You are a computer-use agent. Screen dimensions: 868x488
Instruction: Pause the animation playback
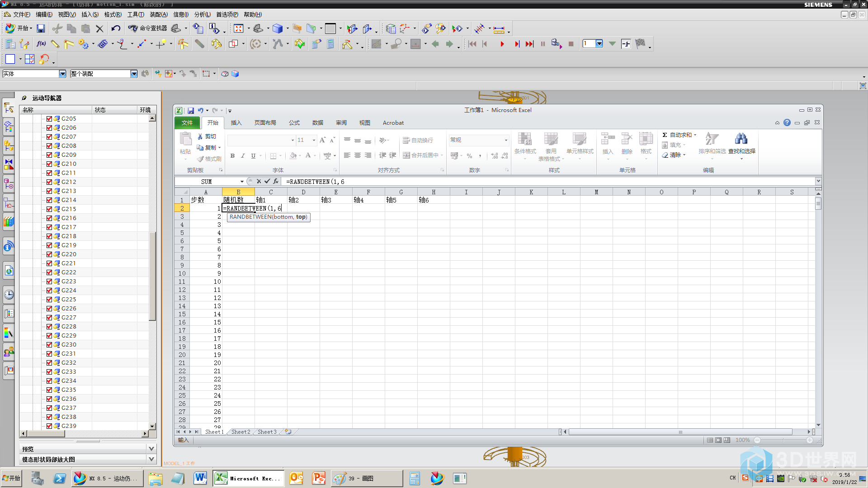[543, 44]
